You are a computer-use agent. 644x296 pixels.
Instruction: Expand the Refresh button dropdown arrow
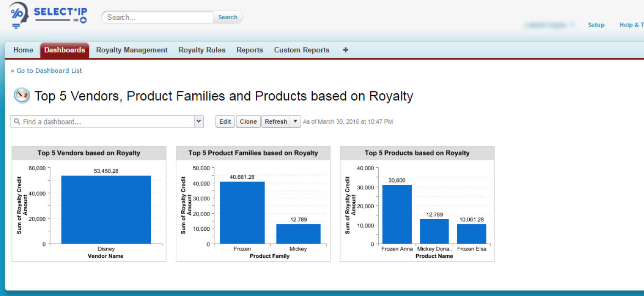pos(296,122)
